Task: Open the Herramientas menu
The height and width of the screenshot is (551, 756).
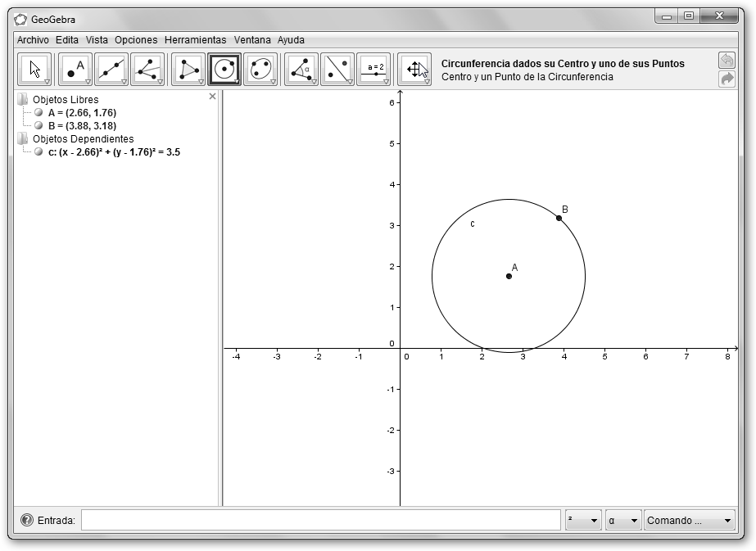Action: [195, 39]
